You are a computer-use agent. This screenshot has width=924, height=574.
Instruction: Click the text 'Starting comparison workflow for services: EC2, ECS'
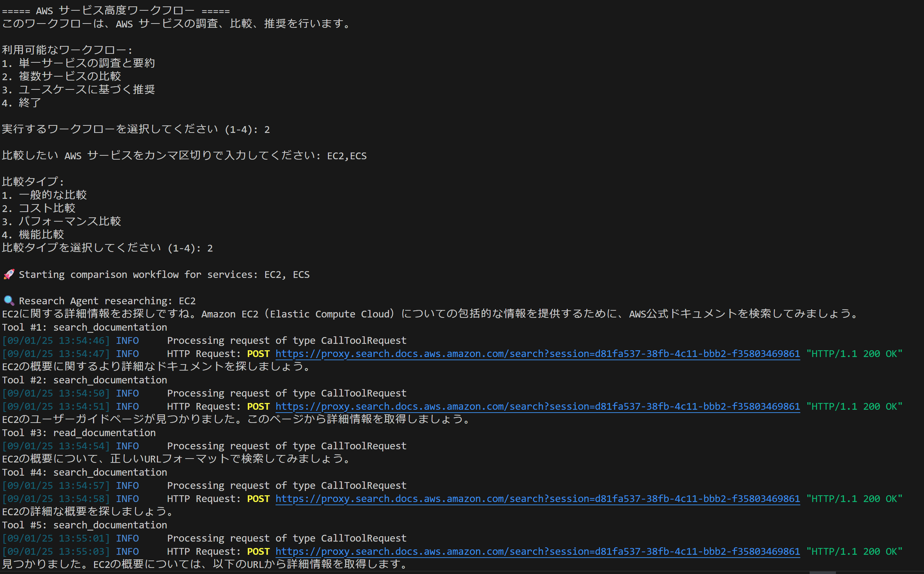164,274
